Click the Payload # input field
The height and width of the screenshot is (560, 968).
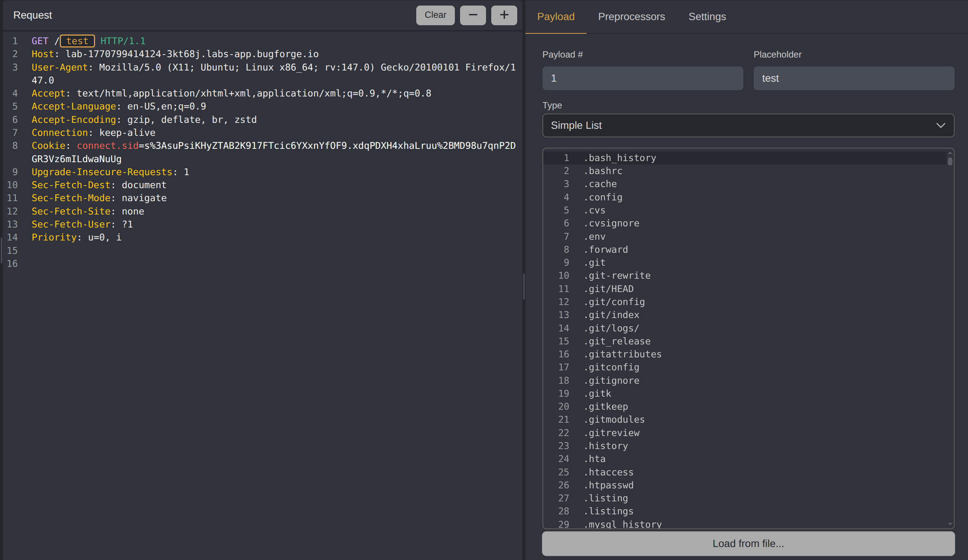pos(642,78)
